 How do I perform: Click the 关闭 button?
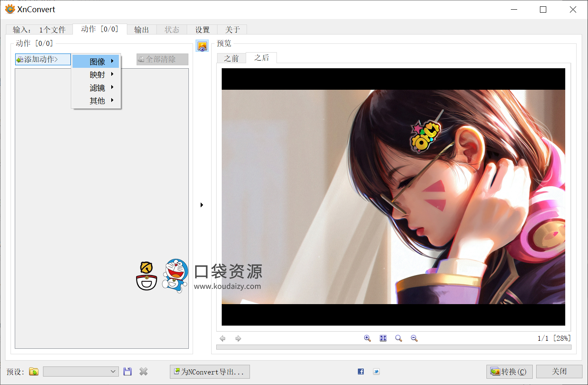559,372
